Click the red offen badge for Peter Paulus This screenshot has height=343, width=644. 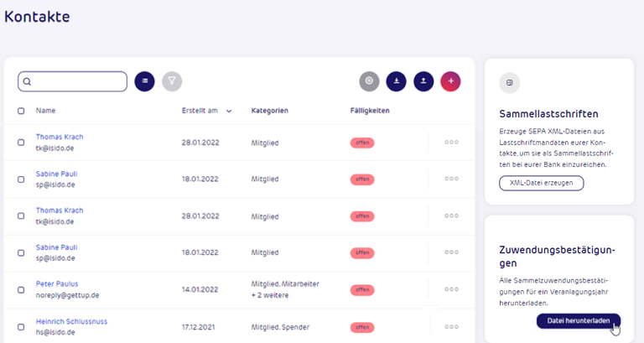coord(362,290)
